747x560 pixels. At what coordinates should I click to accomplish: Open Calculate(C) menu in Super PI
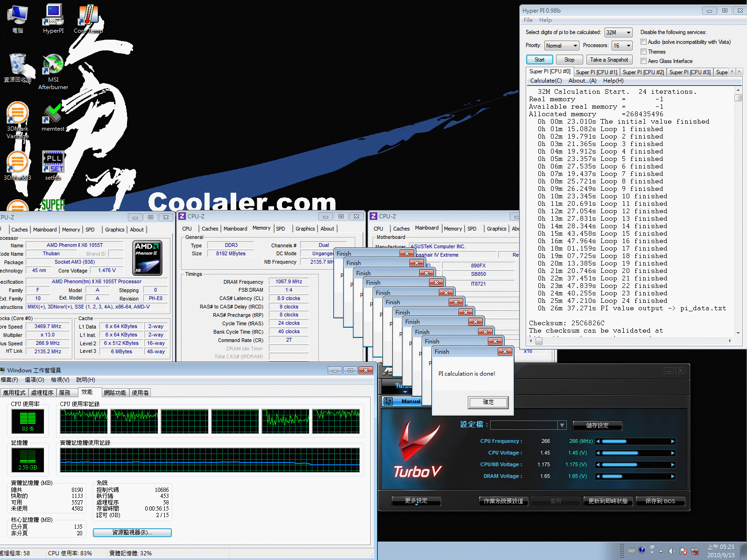[546, 81]
